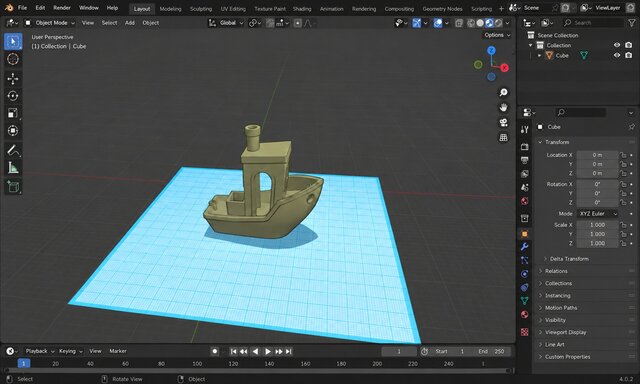This screenshot has height=384, width=640.
Task: Hide the Cube with eye icon
Action: point(617,55)
